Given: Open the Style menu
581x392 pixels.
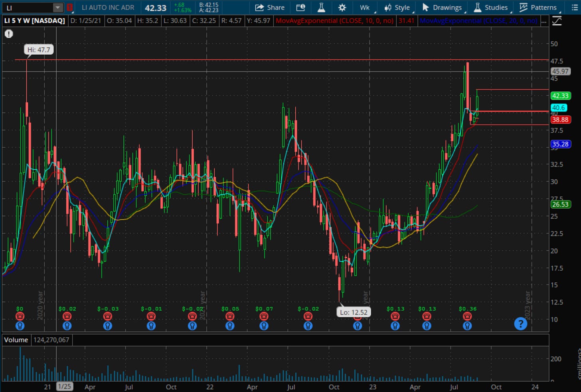Looking at the screenshot, I should tap(397, 8).
